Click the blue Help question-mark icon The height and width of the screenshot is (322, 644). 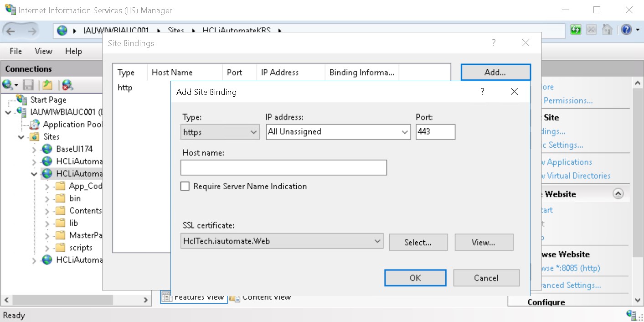coord(627,30)
